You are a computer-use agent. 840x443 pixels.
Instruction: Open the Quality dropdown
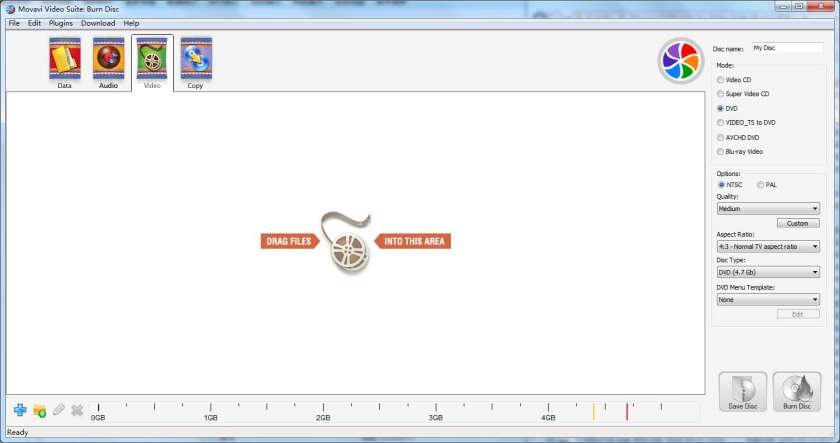click(x=768, y=208)
